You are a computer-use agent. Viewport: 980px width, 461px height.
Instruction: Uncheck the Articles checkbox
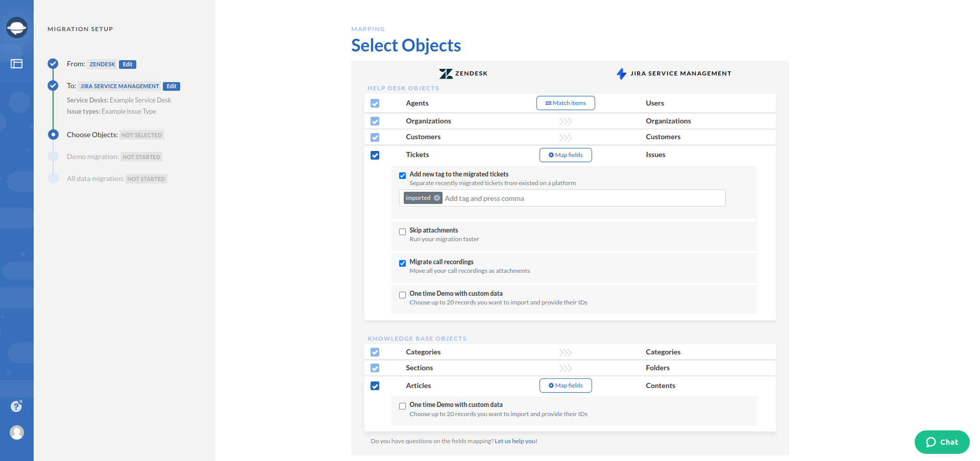375,386
